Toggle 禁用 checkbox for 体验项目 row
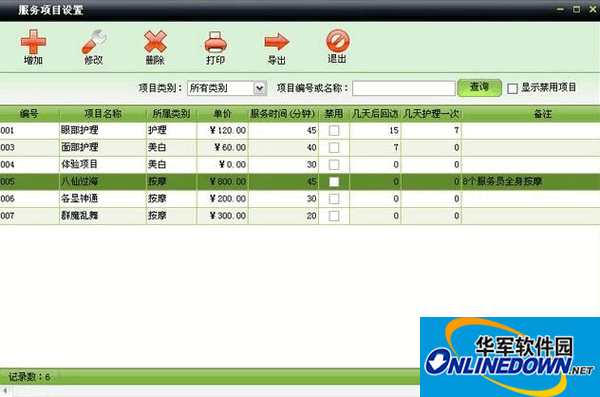The height and width of the screenshot is (397, 600). point(334,165)
